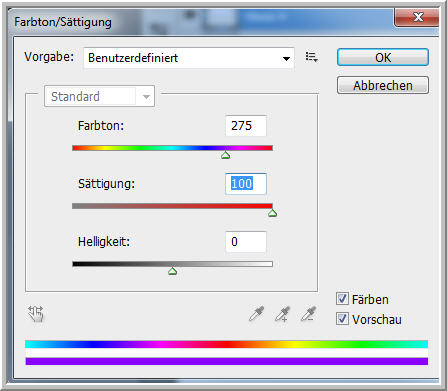Confirm with the OK button
The width and height of the screenshot is (447, 391).
(x=383, y=57)
